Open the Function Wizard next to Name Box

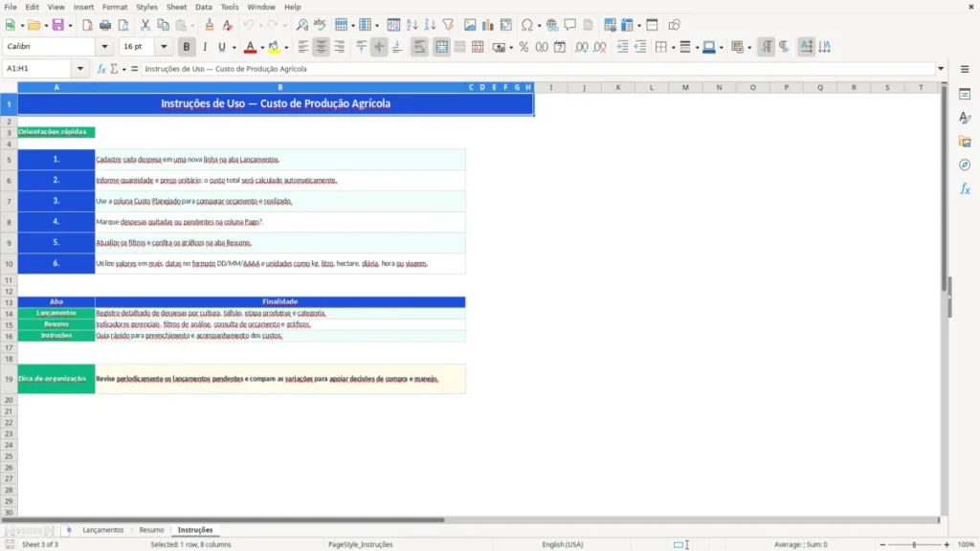tap(101, 69)
